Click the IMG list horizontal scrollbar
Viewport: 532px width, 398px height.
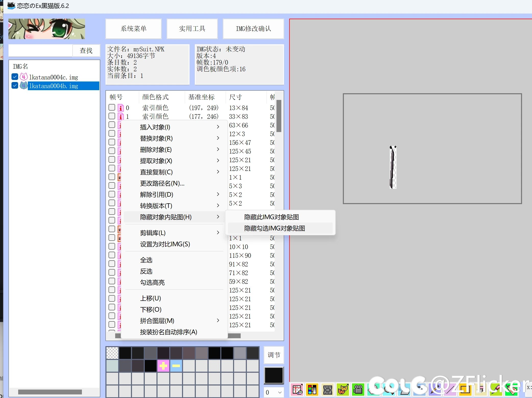click(x=50, y=392)
